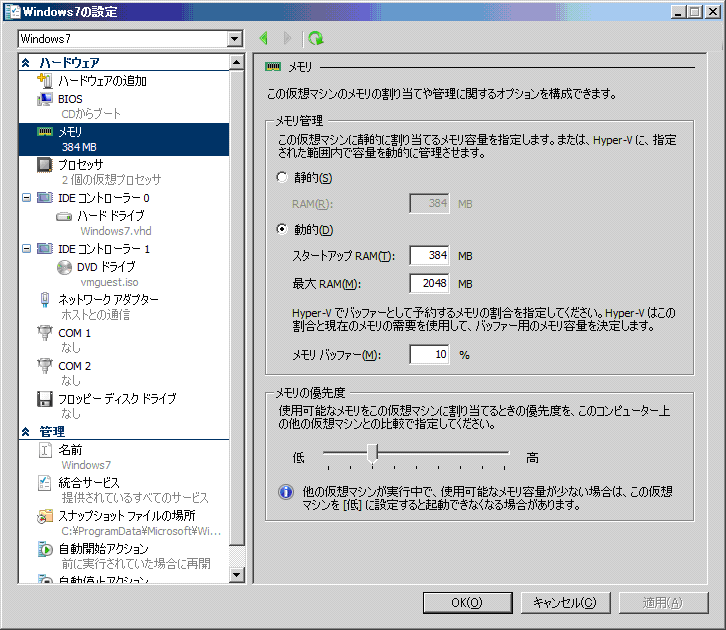Click the CDからブート text

[x=91, y=114]
